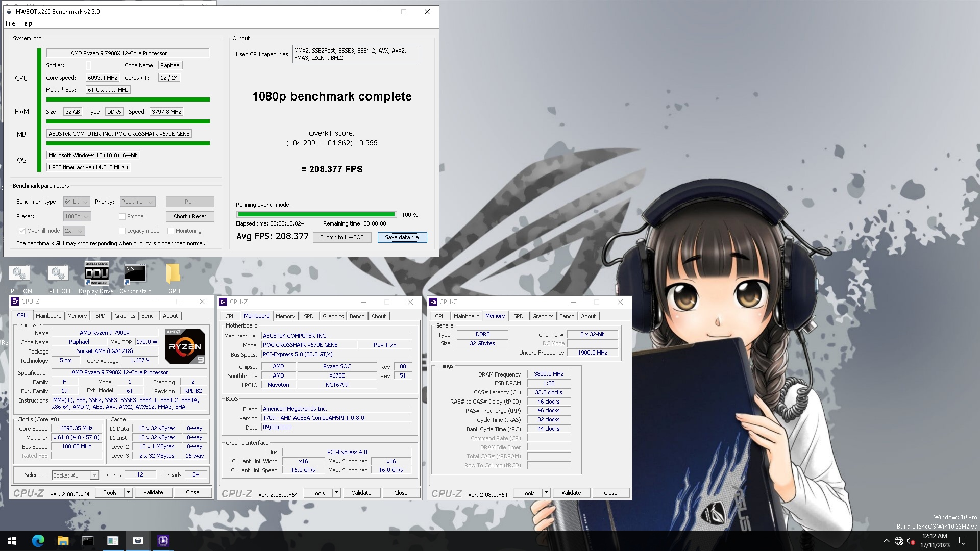
Task: Toggle the Pmode checkbox
Action: [x=122, y=216]
